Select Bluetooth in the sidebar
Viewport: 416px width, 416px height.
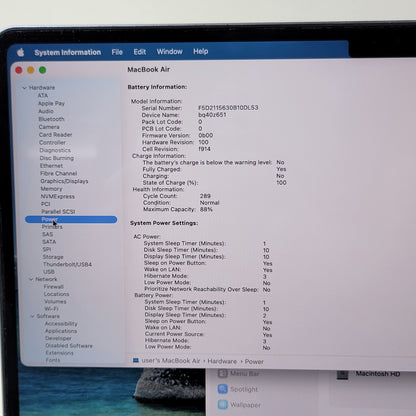click(51, 119)
